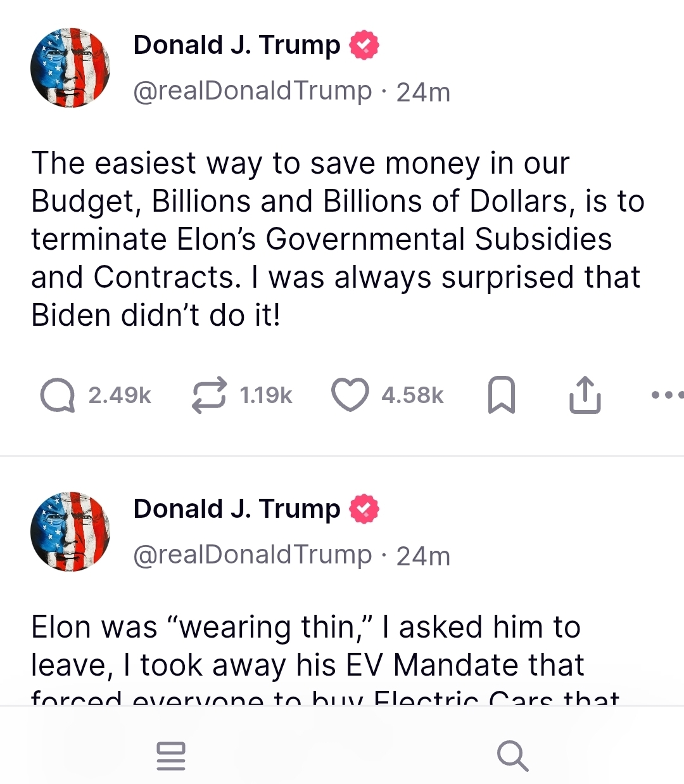Open the feed tab in the bottom bar
This screenshot has height=784, width=684.
[x=171, y=755]
